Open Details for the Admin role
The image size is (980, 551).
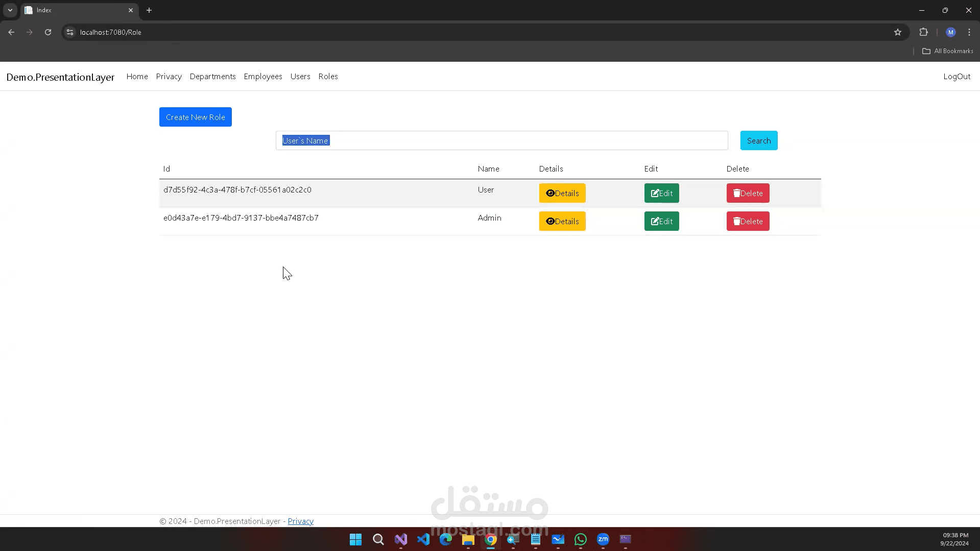click(562, 221)
